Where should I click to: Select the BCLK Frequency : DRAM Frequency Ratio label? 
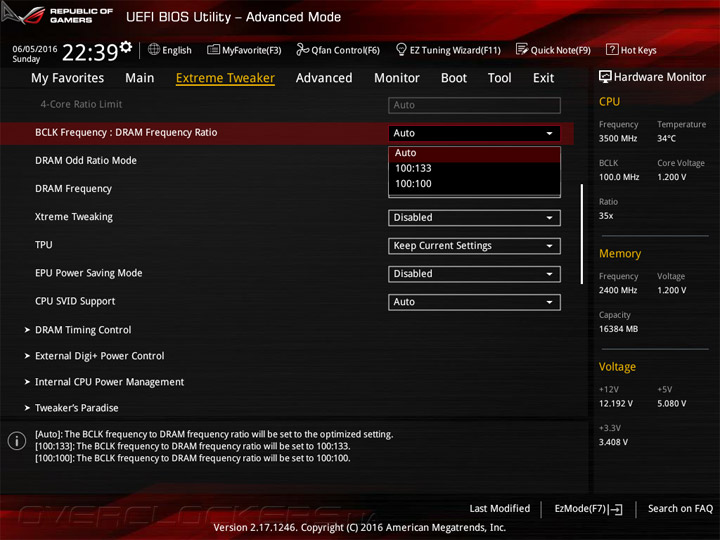click(126, 133)
